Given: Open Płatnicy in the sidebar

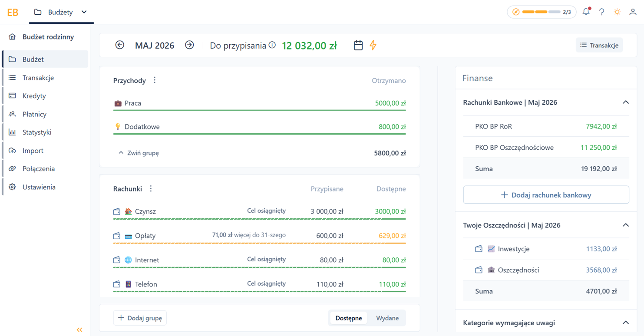Looking at the screenshot, I should pyautogui.click(x=45, y=114).
